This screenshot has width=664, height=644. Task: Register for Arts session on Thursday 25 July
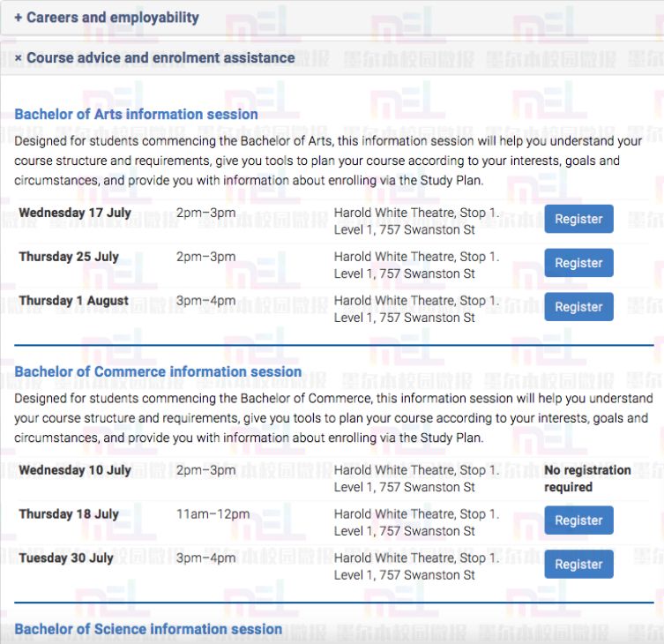coord(578,263)
